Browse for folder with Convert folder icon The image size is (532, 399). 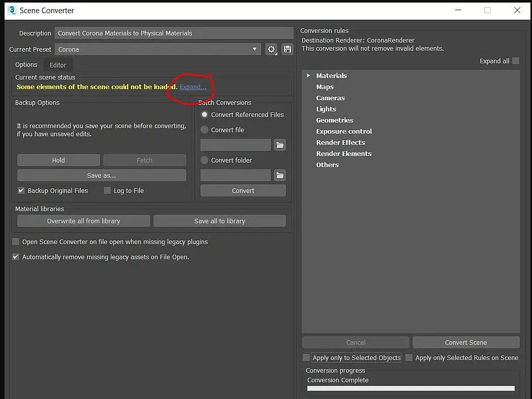(280, 175)
